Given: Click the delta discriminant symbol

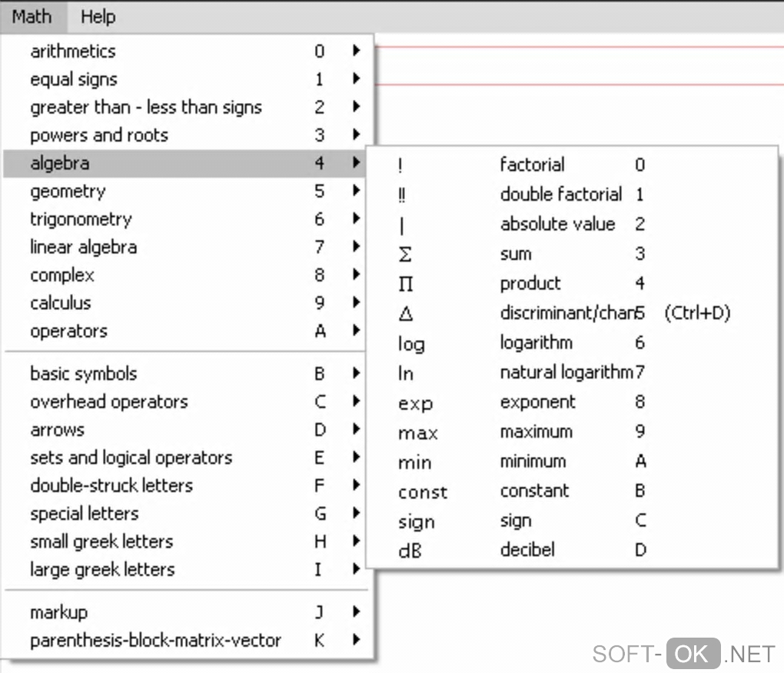Looking at the screenshot, I should pos(406,314).
